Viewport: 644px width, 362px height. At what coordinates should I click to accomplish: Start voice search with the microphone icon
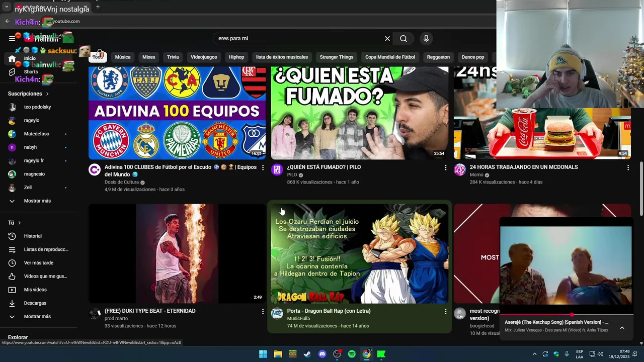point(426,39)
